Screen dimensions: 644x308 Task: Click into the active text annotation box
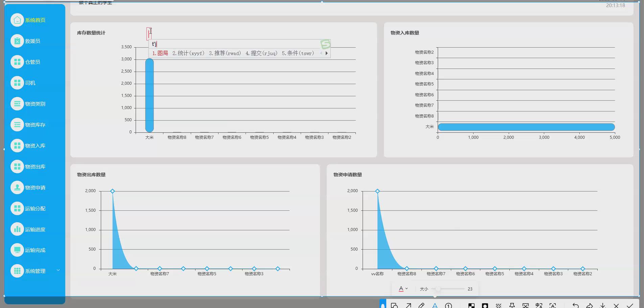click(x=149, y=34)
